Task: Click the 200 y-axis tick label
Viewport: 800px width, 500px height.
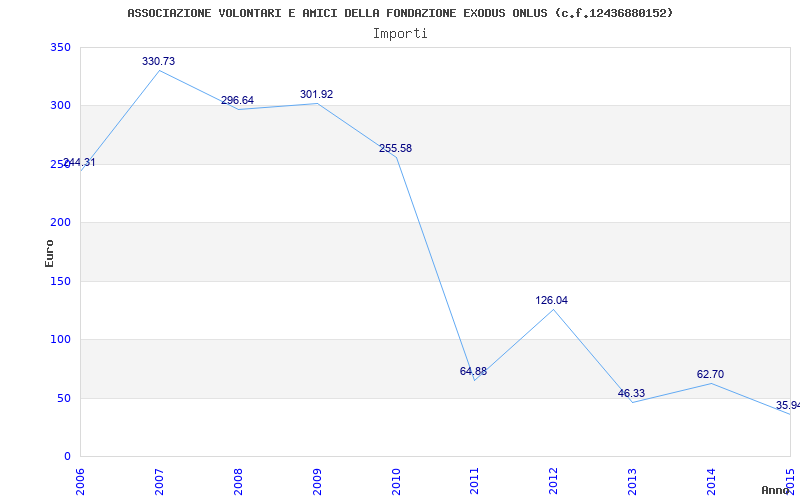Action: [x=60, y=222]
